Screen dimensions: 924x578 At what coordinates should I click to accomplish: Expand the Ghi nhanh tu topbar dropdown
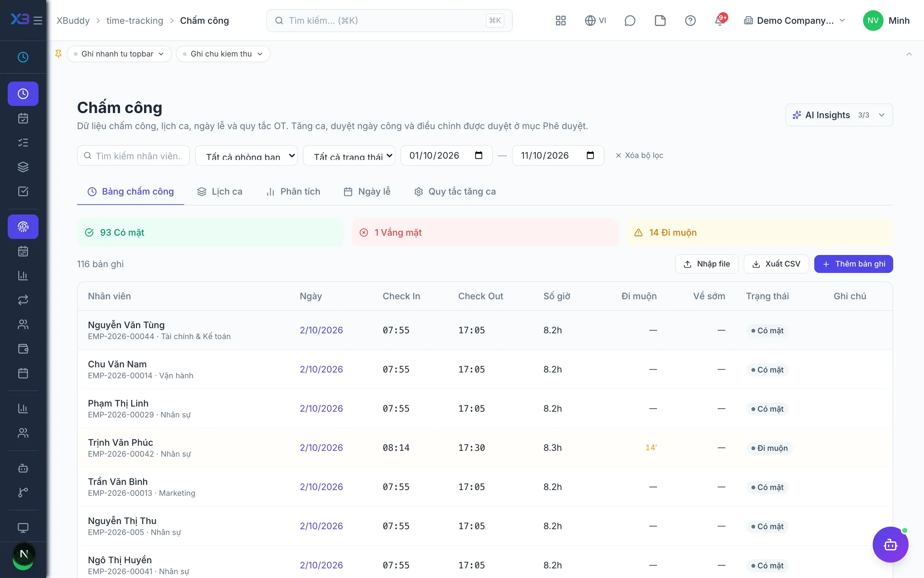click(119, 54)
